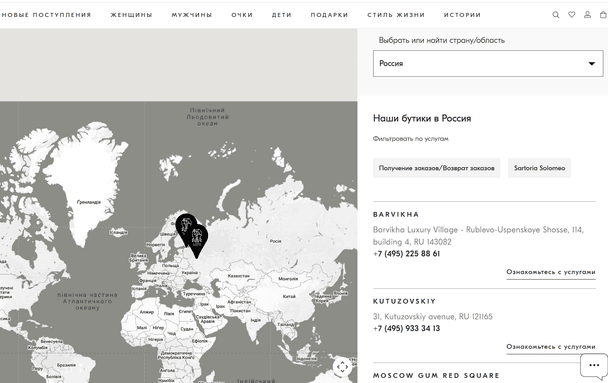
Task: Open Barvikha Ознакомьтесь с услугами link
Action: click(x=551, y=272)
